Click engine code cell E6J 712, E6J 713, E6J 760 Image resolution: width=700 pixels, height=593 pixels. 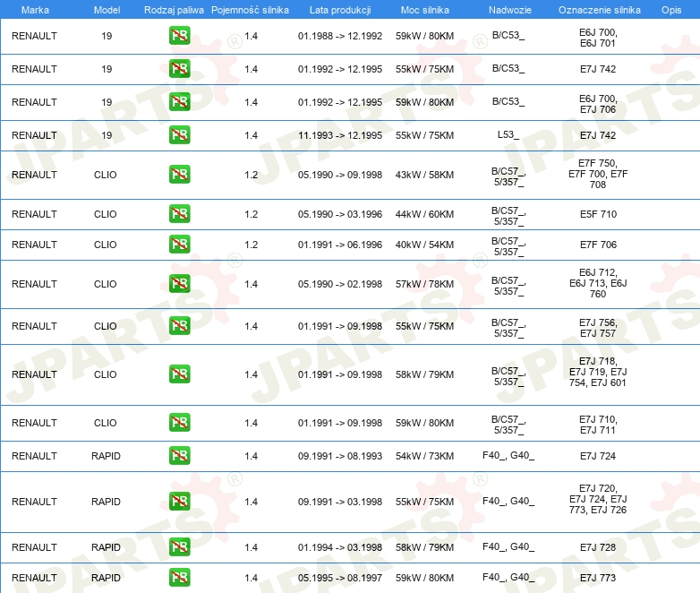[598, 283]
